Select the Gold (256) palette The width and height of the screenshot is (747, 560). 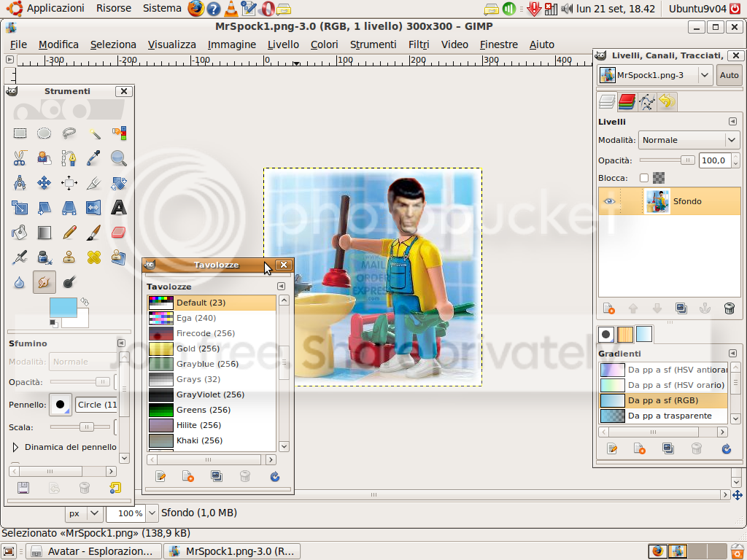click(212, 349)
